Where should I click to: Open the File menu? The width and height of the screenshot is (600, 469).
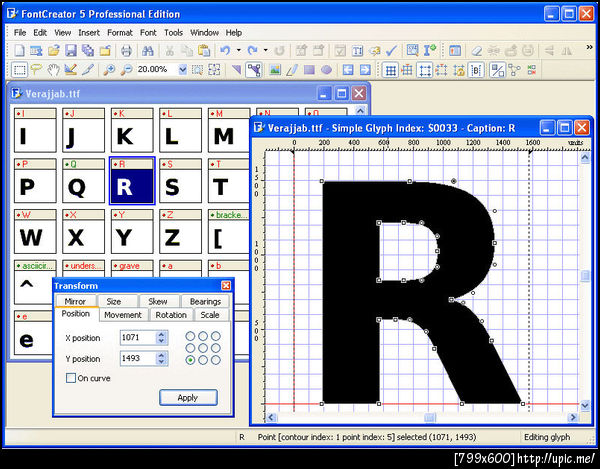pos(20,33)
